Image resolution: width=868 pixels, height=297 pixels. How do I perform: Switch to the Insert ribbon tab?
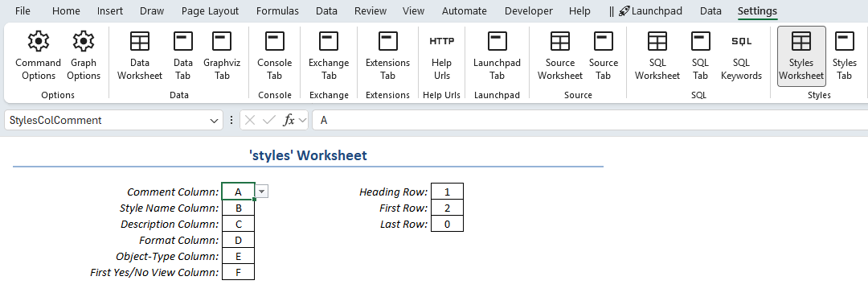coord(110,11)
